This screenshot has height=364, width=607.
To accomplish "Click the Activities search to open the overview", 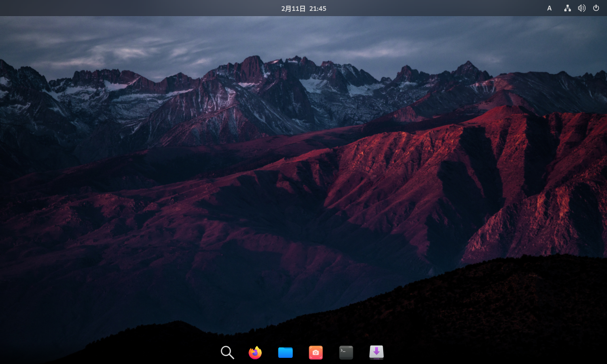I will coord(227,352).
